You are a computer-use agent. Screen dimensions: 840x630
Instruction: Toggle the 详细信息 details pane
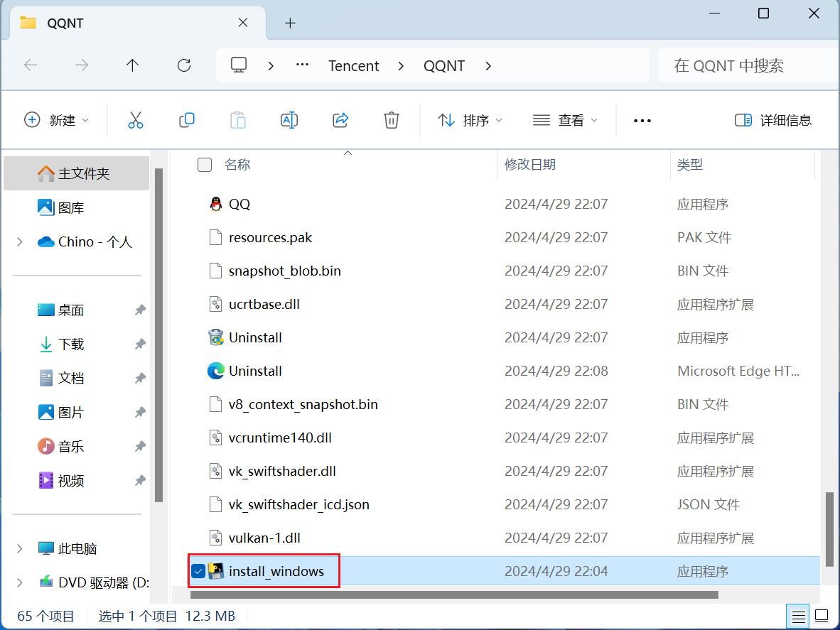coord(773,120)
